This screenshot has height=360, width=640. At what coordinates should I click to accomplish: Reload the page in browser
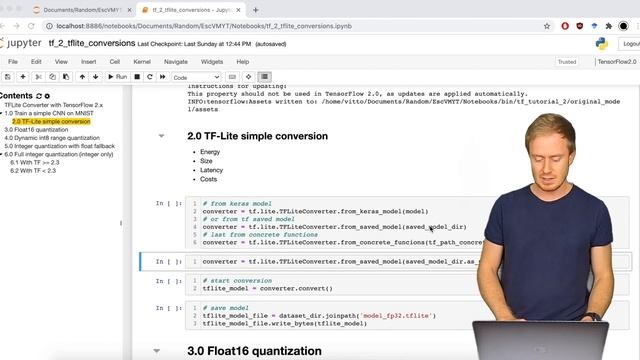coord(31,26)
